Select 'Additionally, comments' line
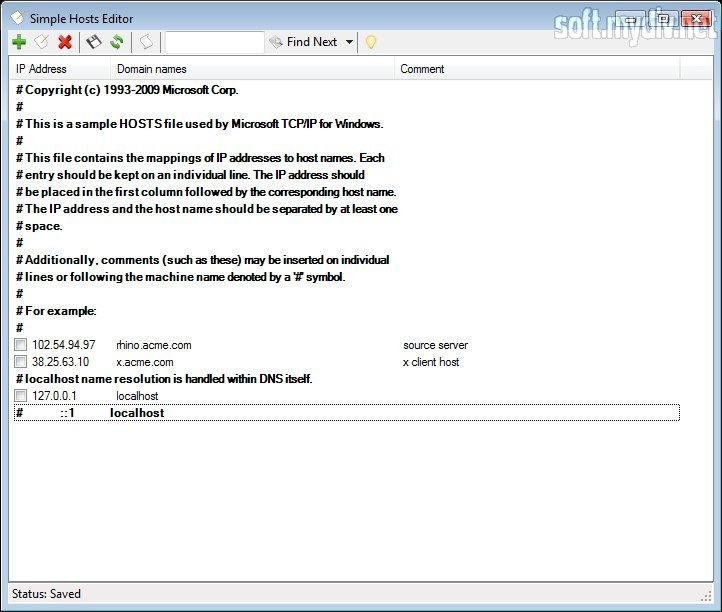 point(203,260)
